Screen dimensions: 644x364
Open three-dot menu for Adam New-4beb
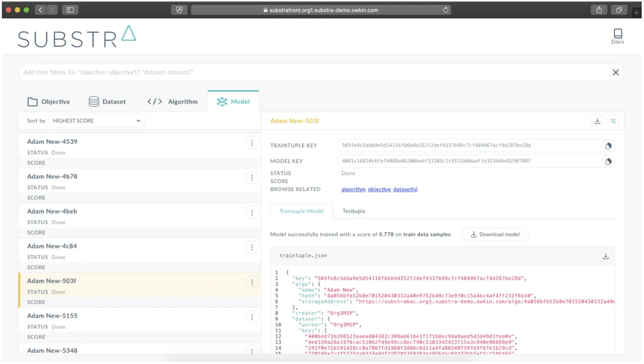[252, 212]
